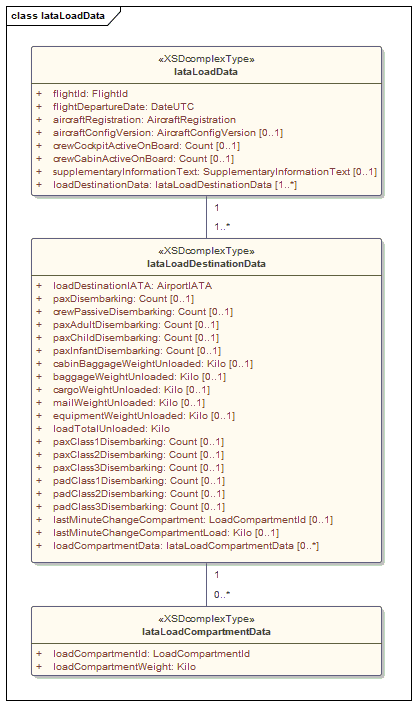Click the 0..* multiplicity label on lower association
The height and width of the screenshot is (706, 417).
click(x=222, y=595)
